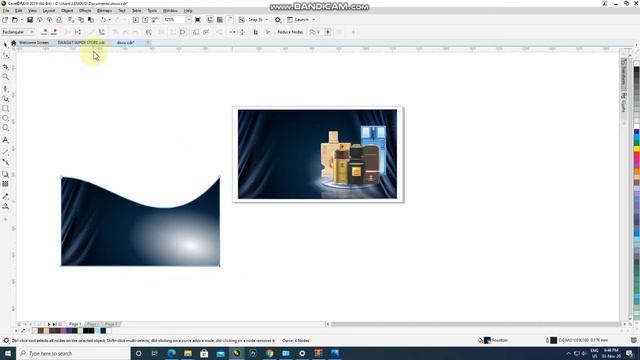
Task: Open the File menu
Action: point(6,11)
